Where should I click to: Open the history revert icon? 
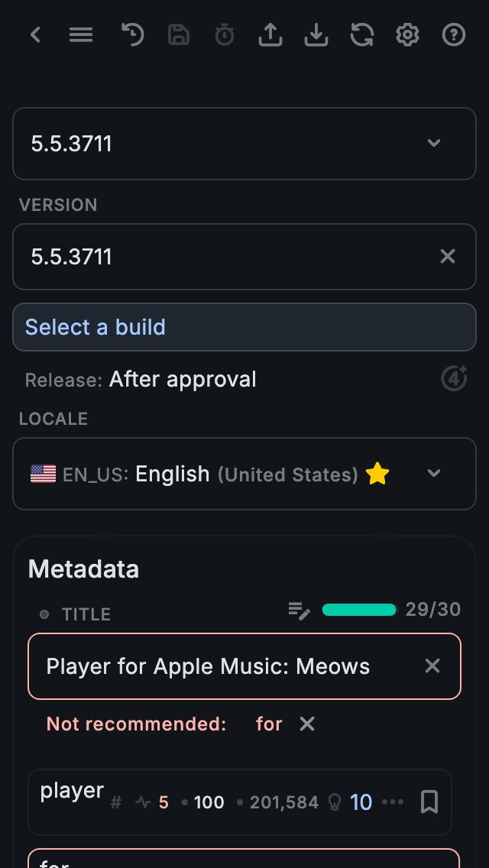[x=133, y=34]
